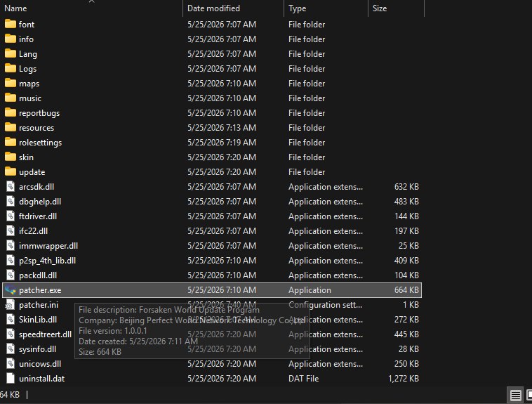Select the speedtreert.dll file name
This screenshot has height=404, width=532.
coord(45,334)
